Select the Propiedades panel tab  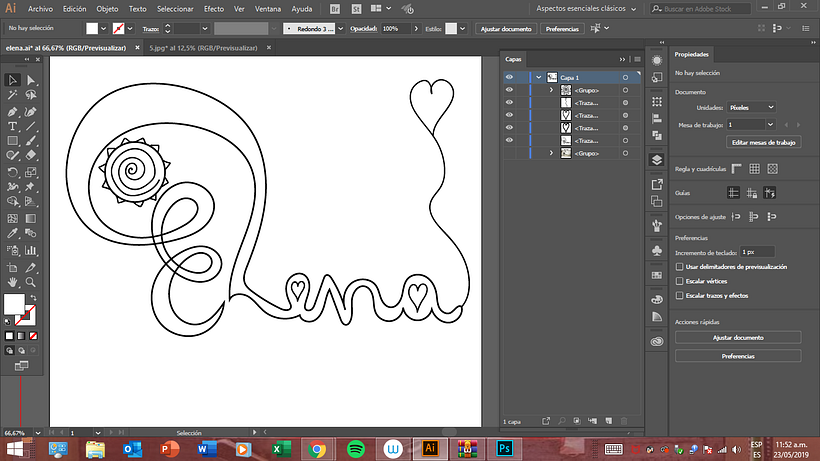(691, 54)
